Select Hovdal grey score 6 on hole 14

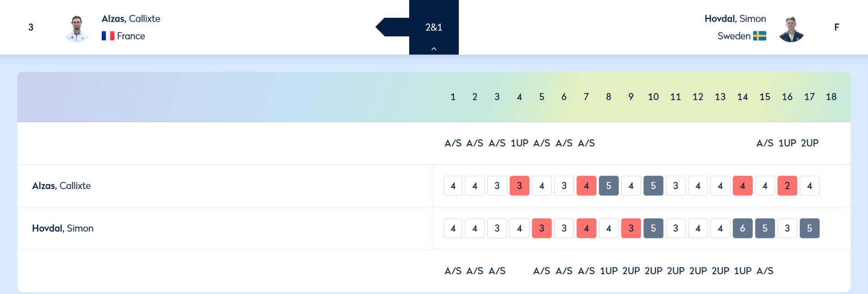(742, 228)
